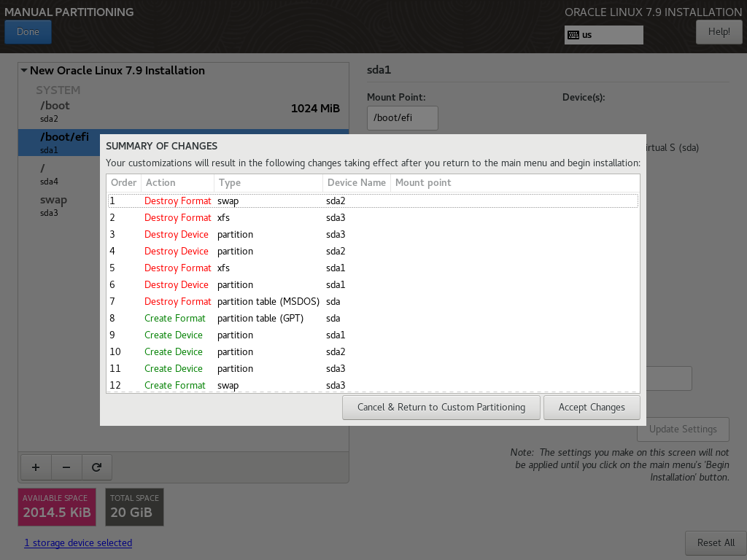
Task: Click the AVAILABLE SPACE 2014.5 KiB box
Action: coord(57,507)
